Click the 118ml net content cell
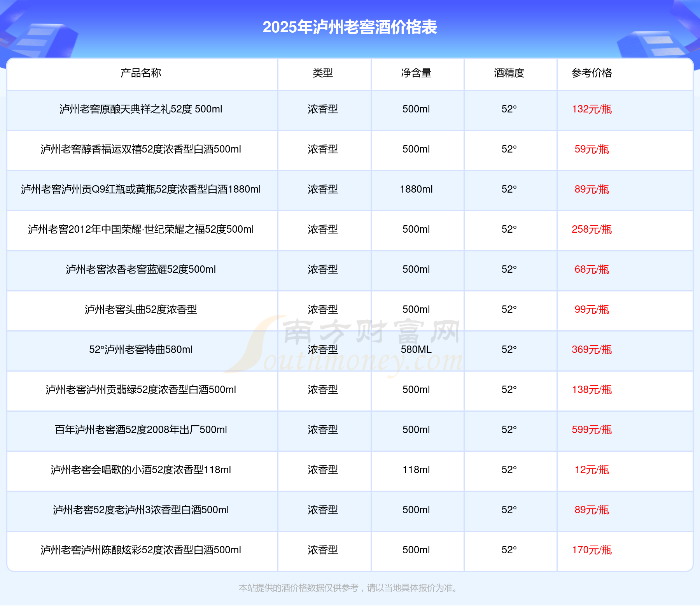 [416, 470]
